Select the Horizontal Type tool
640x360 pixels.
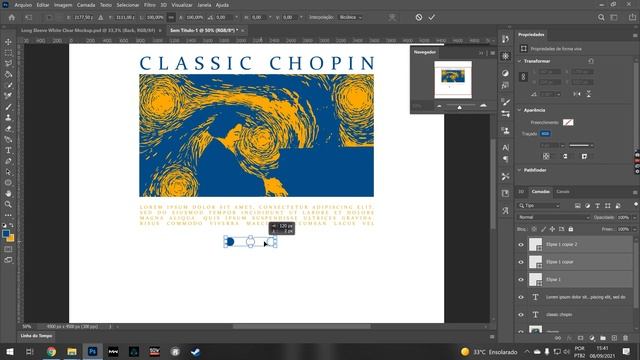[8, 150]
